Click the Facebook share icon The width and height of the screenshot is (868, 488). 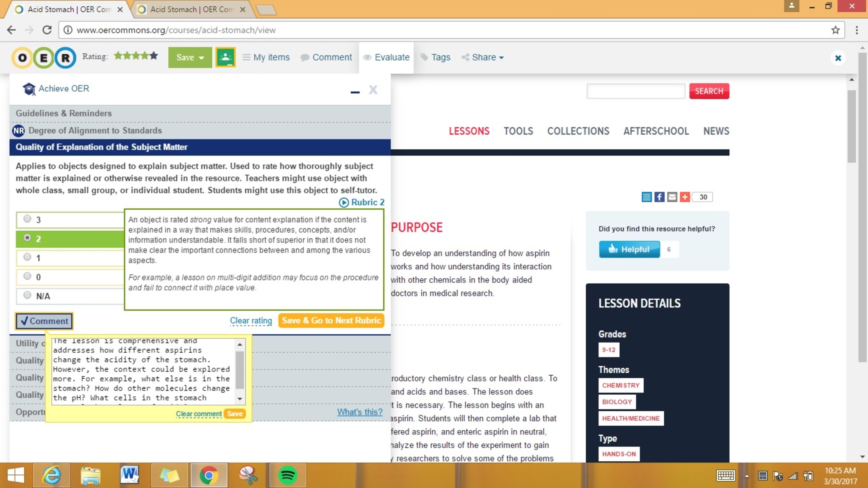click(x=659, y=197)
